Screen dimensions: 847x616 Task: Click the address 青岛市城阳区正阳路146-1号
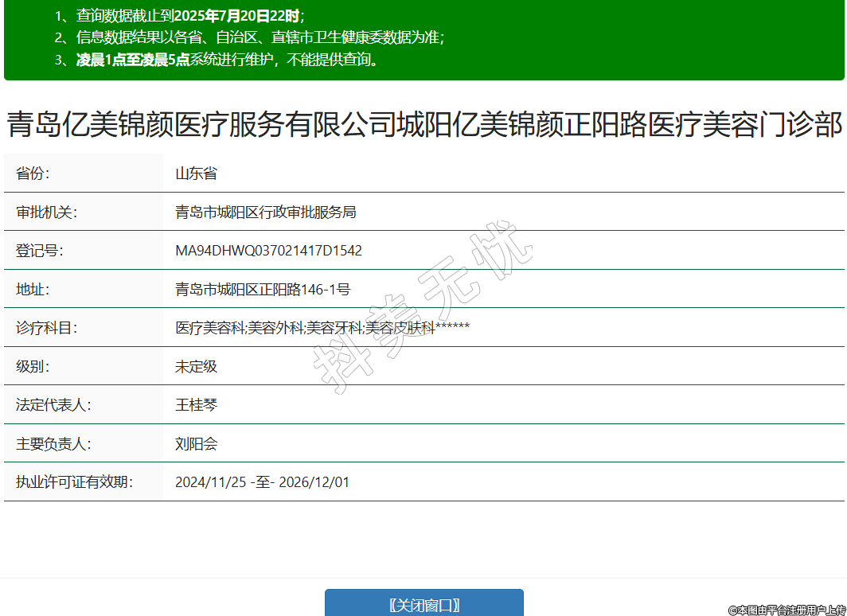pos(263,290)
